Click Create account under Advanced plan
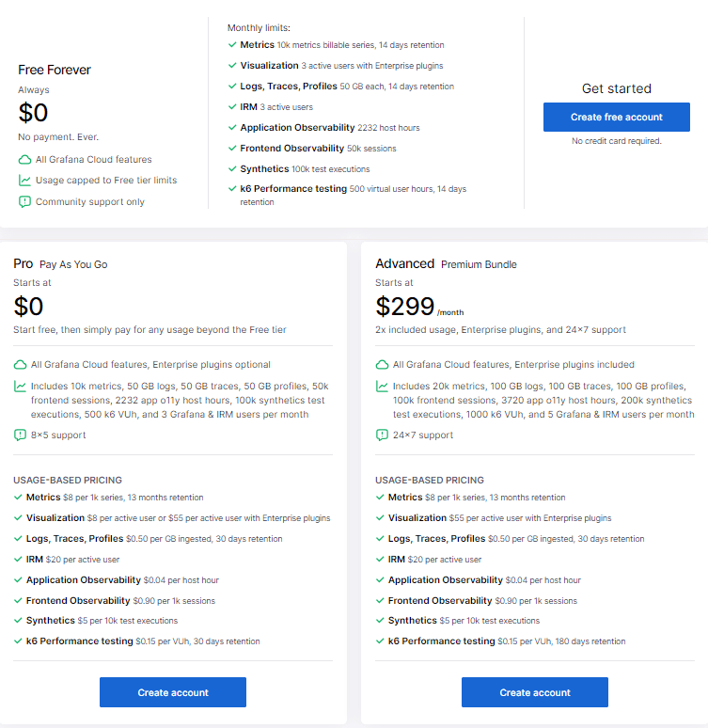This screenshot has height=728, width=708. pos(535,692)
